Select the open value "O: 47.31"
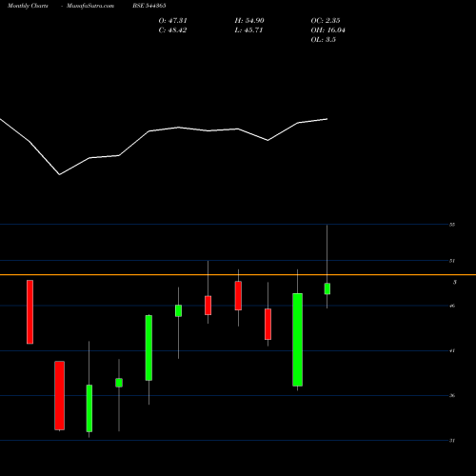 172,21
